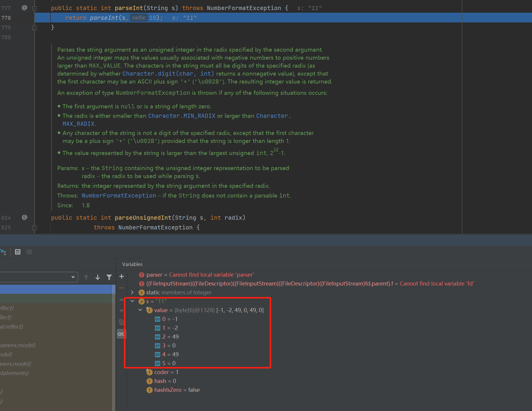Add a new watch with plus icon
The image size is (532, 411).
(x=121, y=277)
